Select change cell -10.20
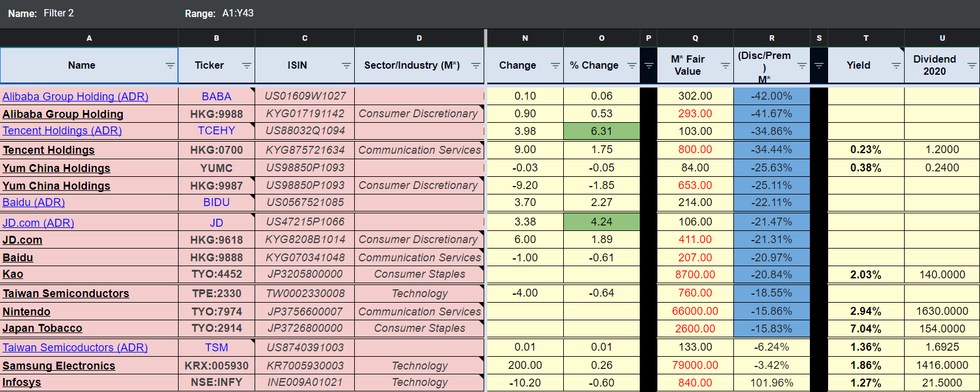 point(526,383)
